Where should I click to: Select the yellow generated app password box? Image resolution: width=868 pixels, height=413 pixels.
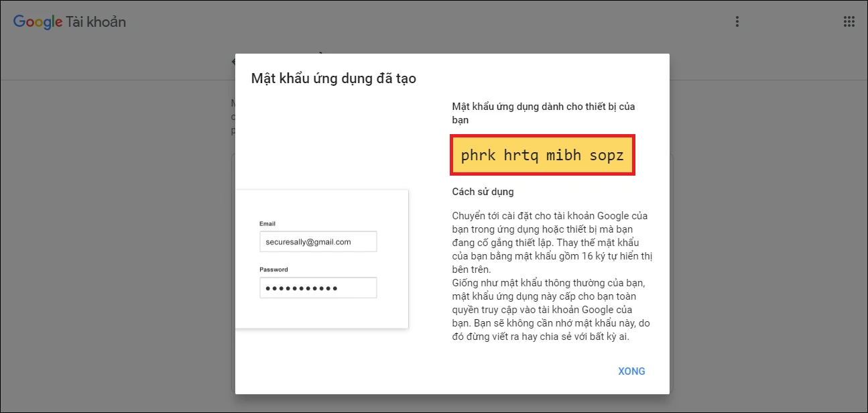[542, 156]
